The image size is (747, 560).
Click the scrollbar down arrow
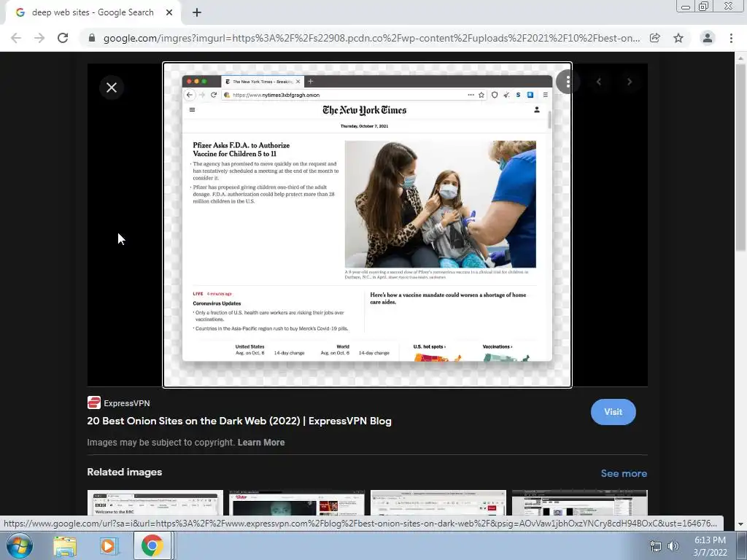click(x=740, y=524)
